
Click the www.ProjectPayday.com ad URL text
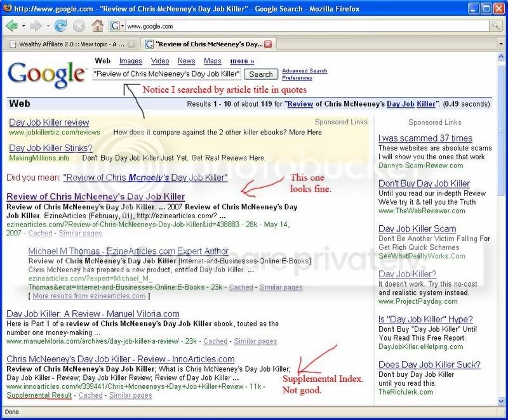(418, 301)
